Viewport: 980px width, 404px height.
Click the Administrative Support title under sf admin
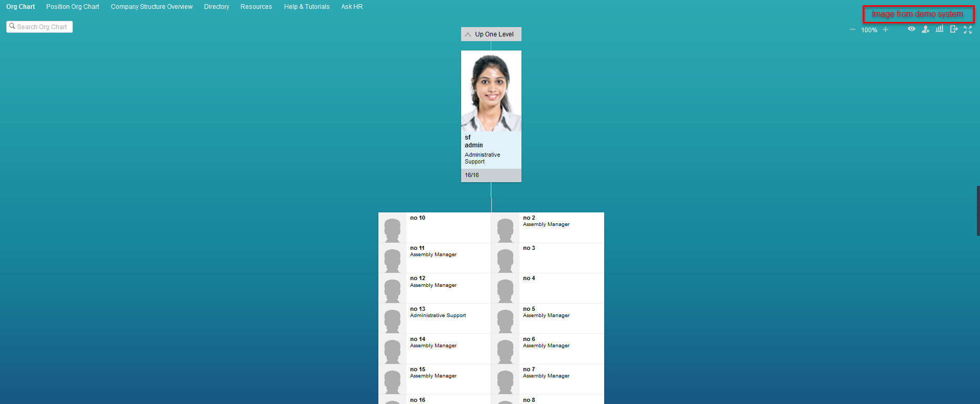[482, 158]
